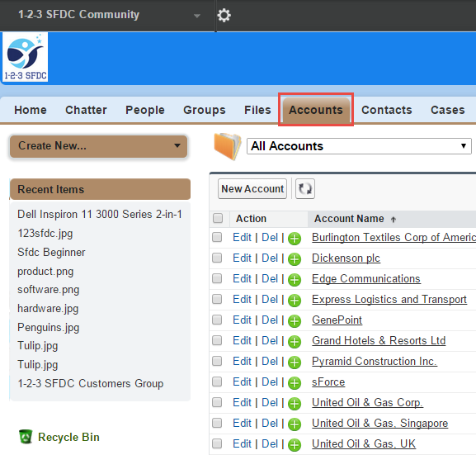Screen dimensions: 476x455
Task: Click the Action column header
Action: (x=251, y=219)
